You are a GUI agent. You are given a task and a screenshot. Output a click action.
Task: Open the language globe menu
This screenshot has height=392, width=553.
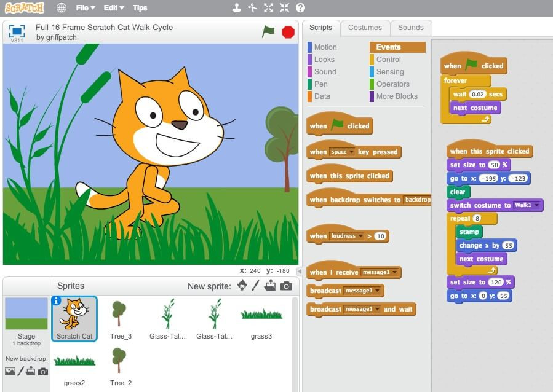click(x=62, y=8)
